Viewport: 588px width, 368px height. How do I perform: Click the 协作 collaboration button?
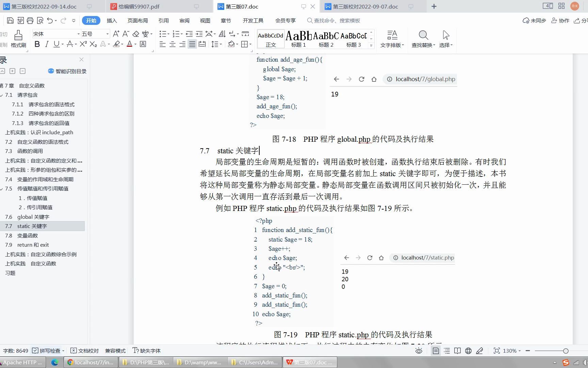pyautogui.click(x=560, y=20)
